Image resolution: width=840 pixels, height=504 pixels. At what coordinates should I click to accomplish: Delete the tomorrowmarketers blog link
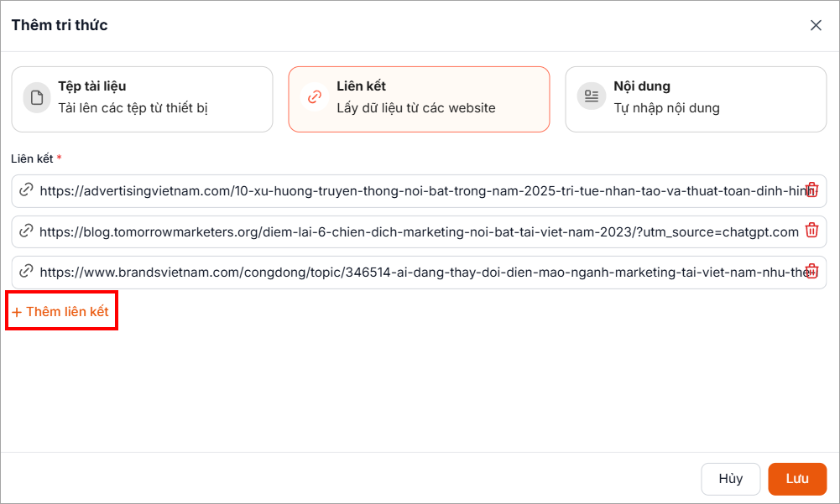[x=811, y=231]
